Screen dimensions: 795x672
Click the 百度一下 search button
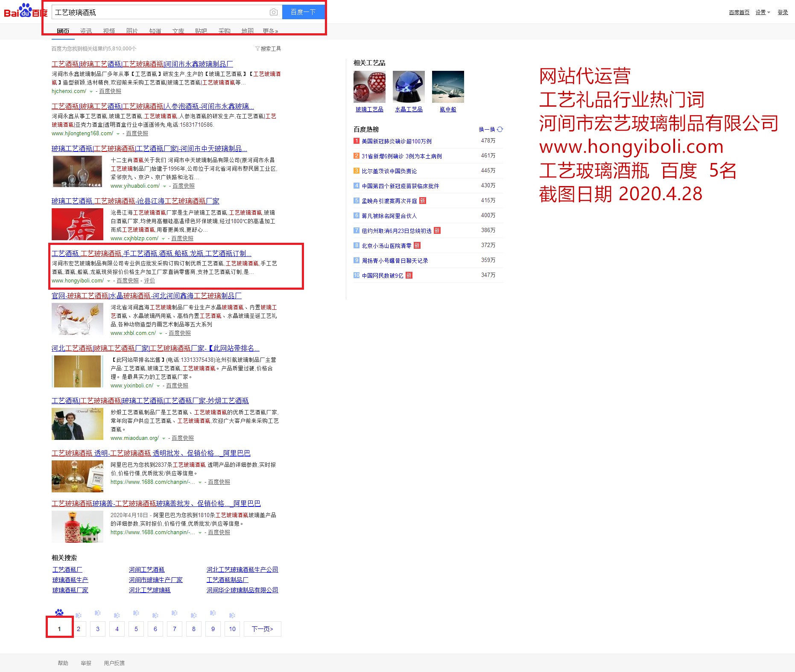[303, 12]
